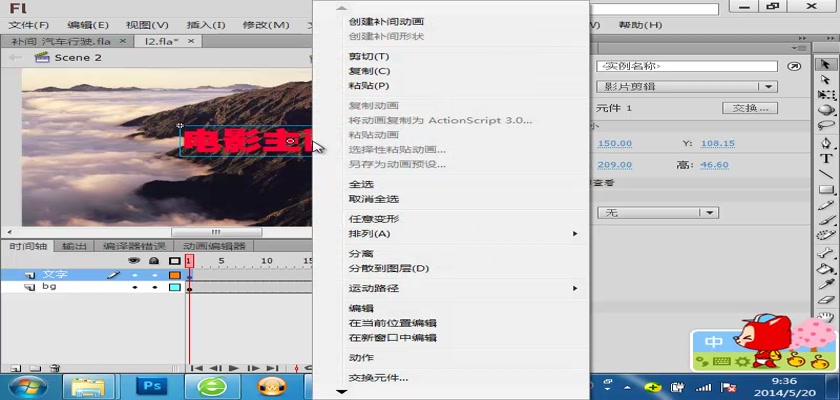Click the stage horizontal scrollbar thumb
840x400 pixels.
[216, 232]
